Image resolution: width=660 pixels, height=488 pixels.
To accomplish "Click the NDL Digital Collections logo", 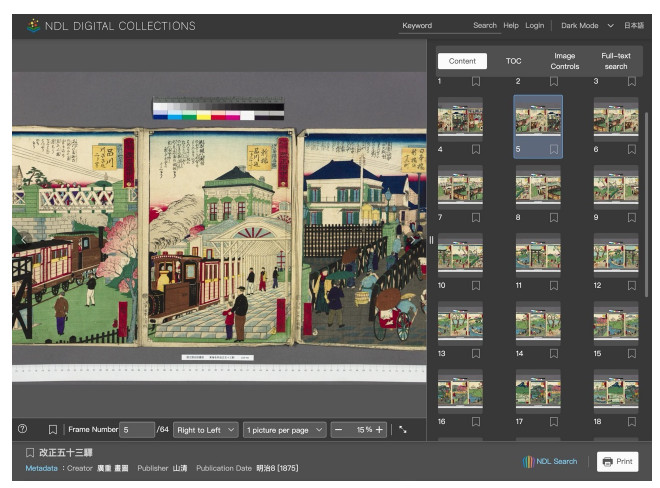I will click(x=110, y=25).
